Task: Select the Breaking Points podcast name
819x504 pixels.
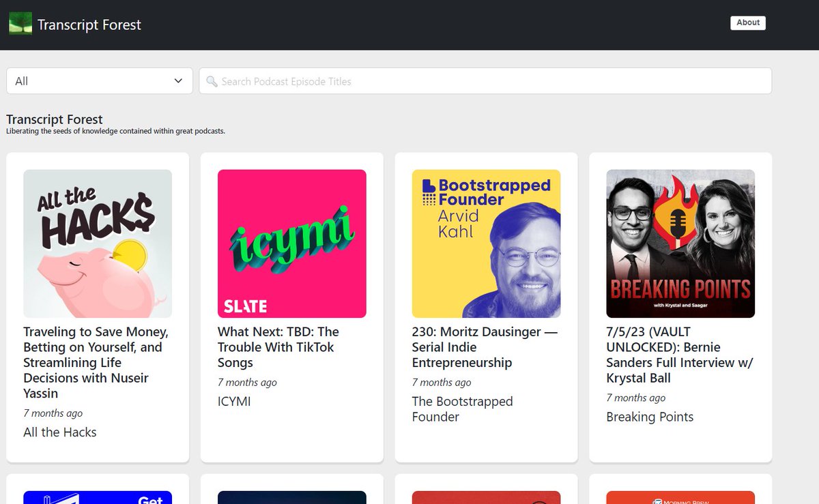Action: click(x=650, y=417)
